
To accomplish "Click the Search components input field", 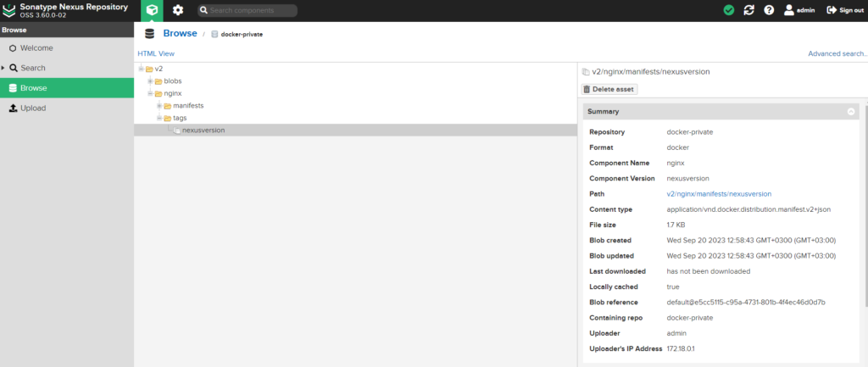I will point(252,10).
